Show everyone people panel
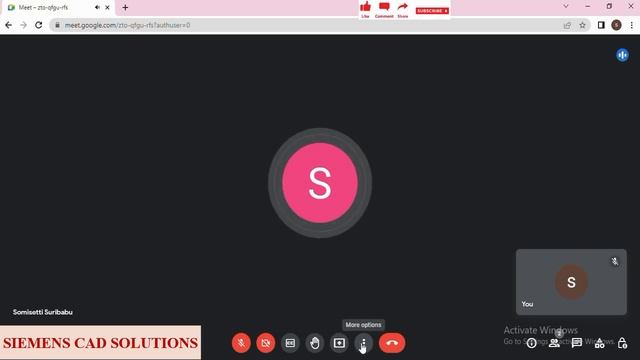Image resolution: width=640 pixels, height=360 pixels. [x=554, y=343]
